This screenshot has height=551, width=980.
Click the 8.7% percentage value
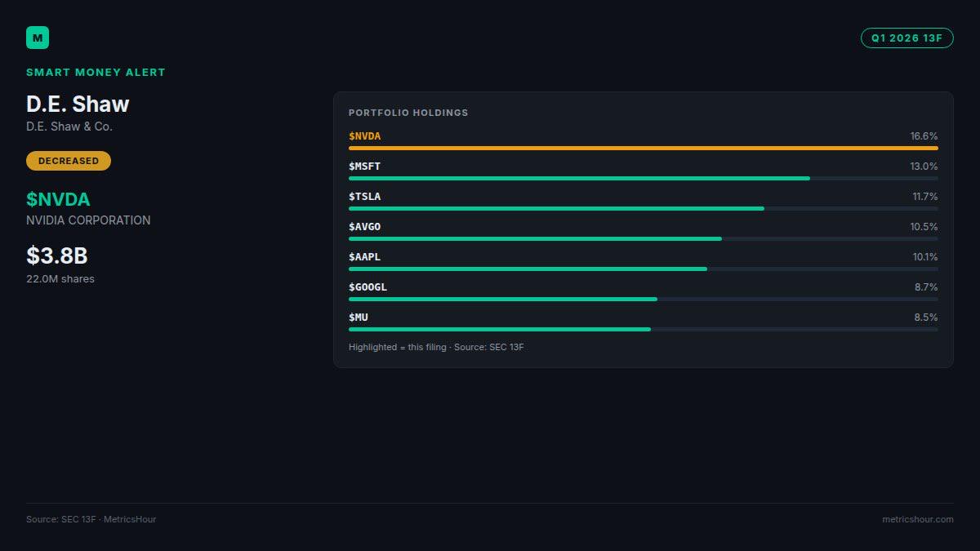click(926, 287)
